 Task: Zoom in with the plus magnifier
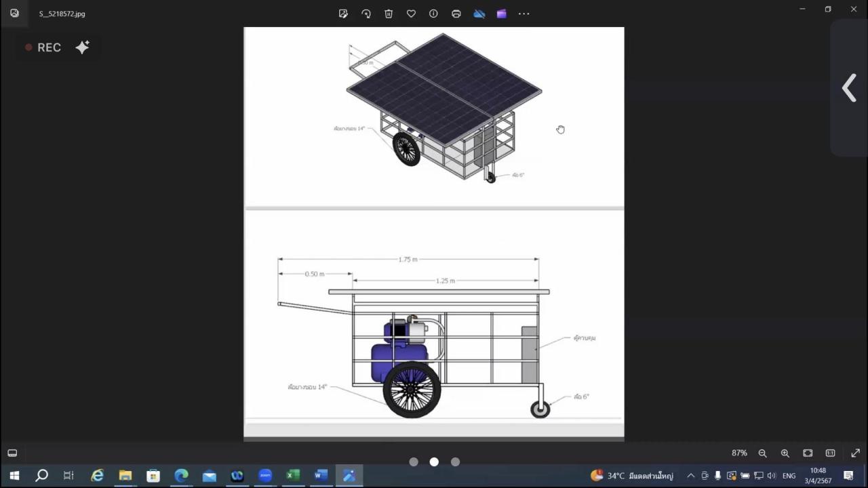tap(785, 453)
